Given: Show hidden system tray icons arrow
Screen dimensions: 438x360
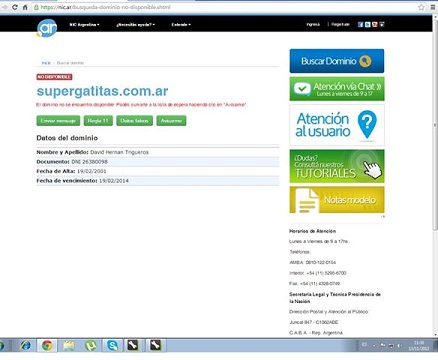Looking at the screenshot, I should [374, 345].
